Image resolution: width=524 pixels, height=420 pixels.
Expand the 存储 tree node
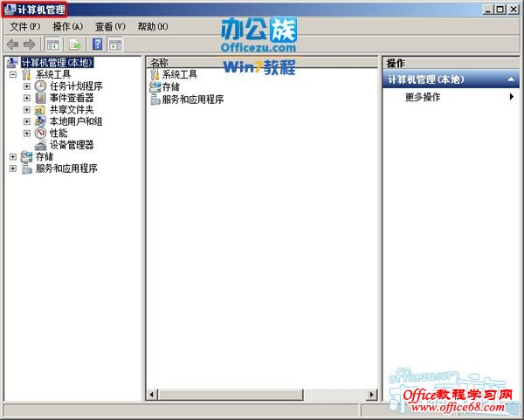(13, 156)
